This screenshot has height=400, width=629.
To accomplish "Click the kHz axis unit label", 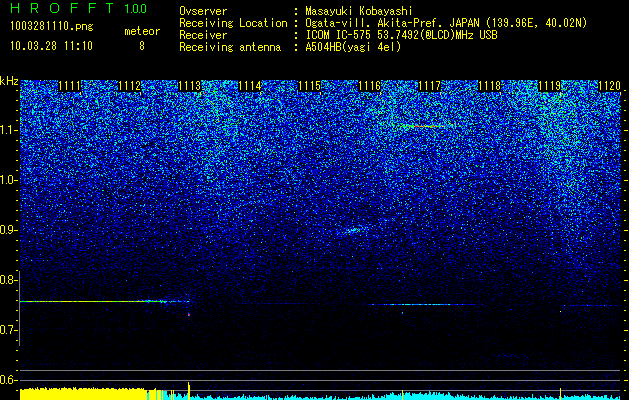I will coord(9,81).
